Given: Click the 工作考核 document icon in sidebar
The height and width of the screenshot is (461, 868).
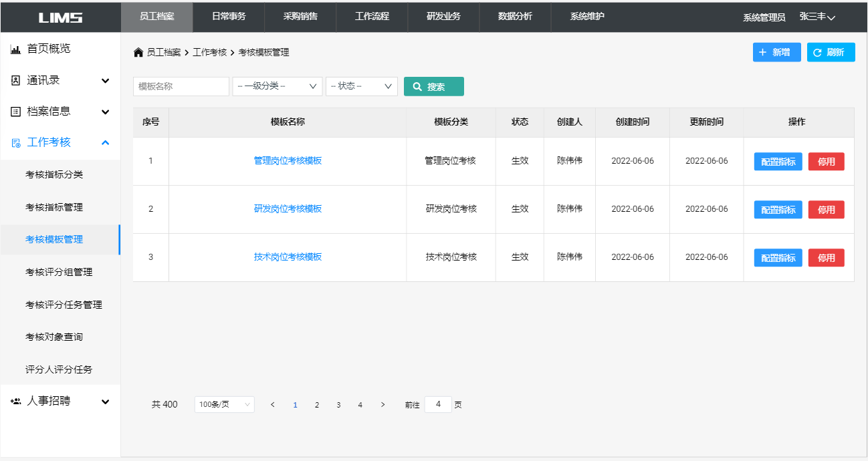Looking at the screenshot, I should (16, 143).
